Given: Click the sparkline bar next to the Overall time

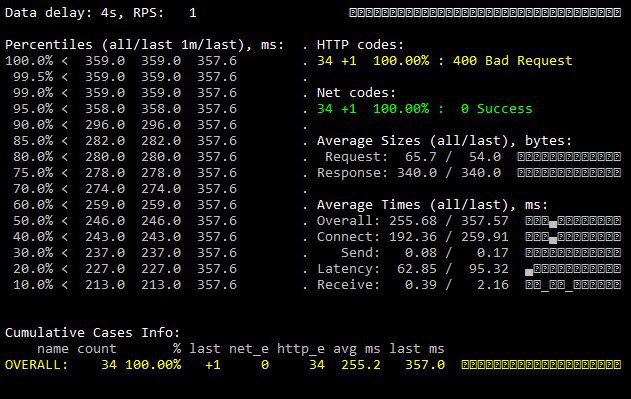Looking at the screenshot, I should 573,221.
